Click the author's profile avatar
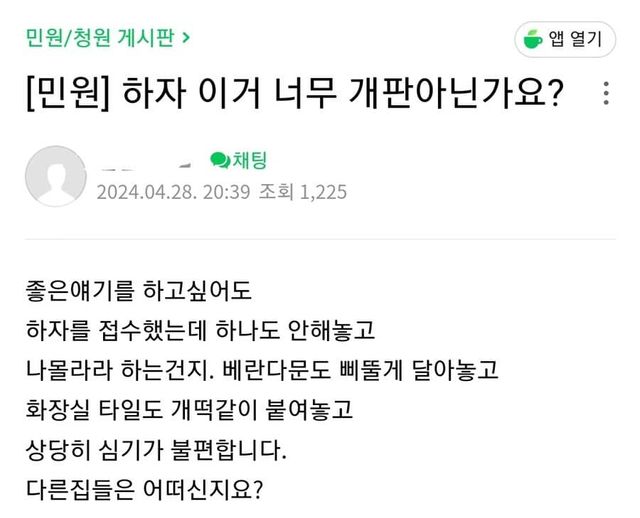 pyautogui.click(x=56, y=176)
